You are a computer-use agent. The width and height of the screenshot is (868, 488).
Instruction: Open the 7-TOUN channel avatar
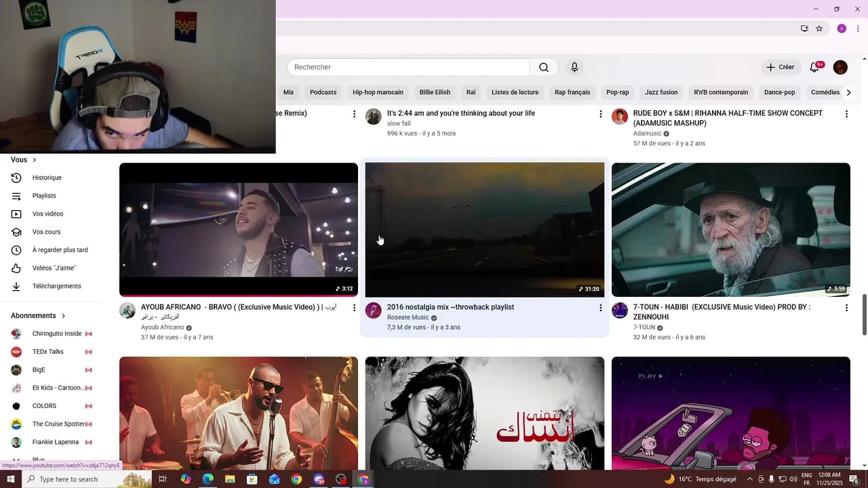click(x=620, y=310)
